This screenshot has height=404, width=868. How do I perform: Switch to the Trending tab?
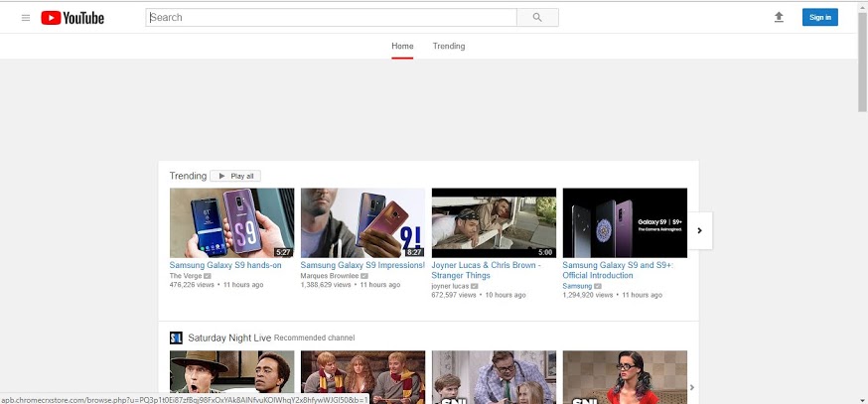[x=448, y=46]
